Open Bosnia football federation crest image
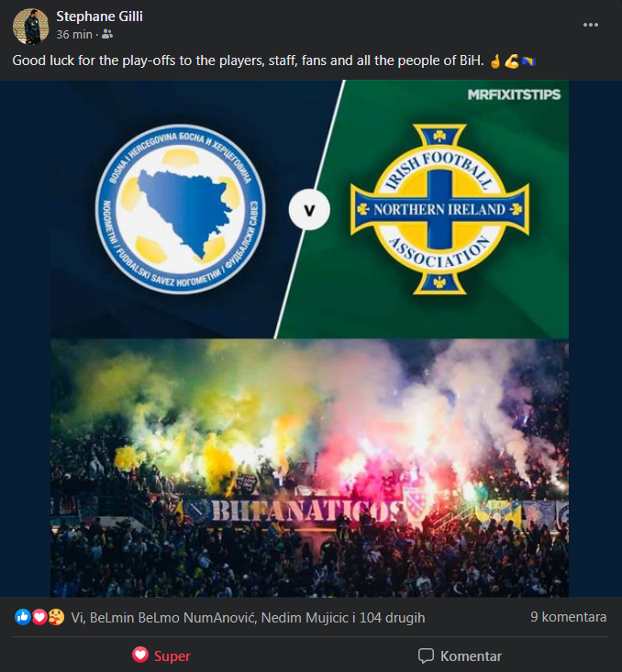This screenshot has width=622, height=672. tap(180, 209)
